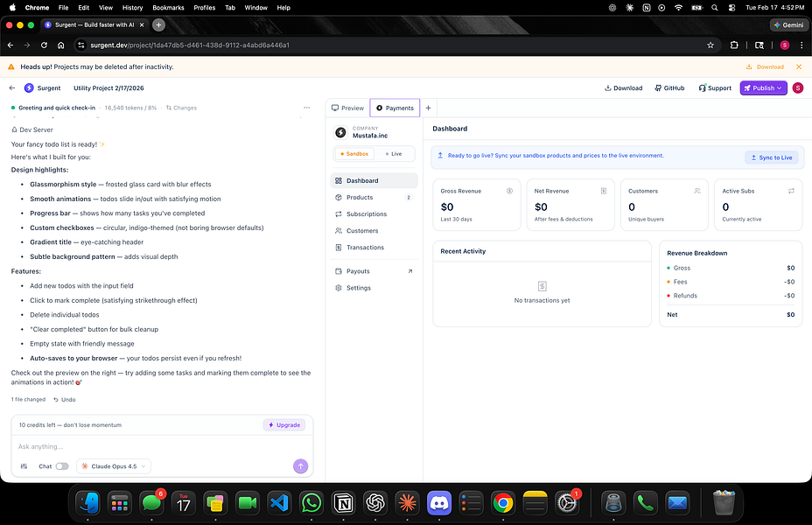Open Visual Studio Code from dock
The width and height of the screenshot is (812, 525).
click(280, 503)
